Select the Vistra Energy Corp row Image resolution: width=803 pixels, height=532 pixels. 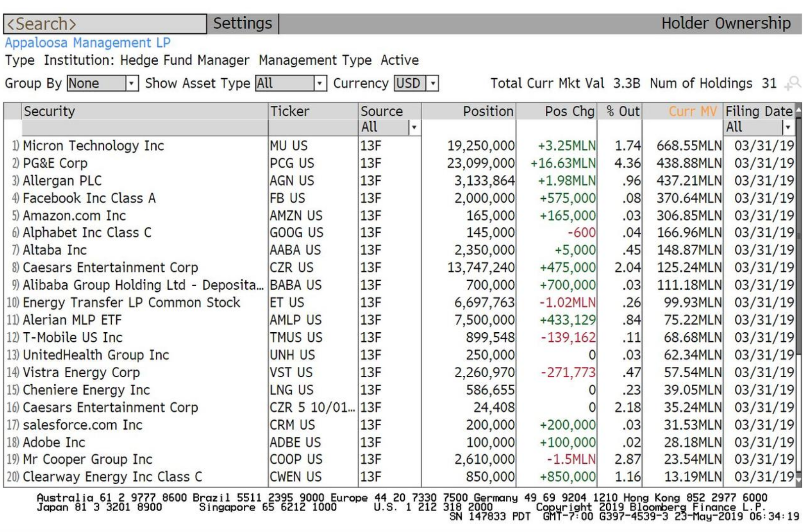pos(401,372)
